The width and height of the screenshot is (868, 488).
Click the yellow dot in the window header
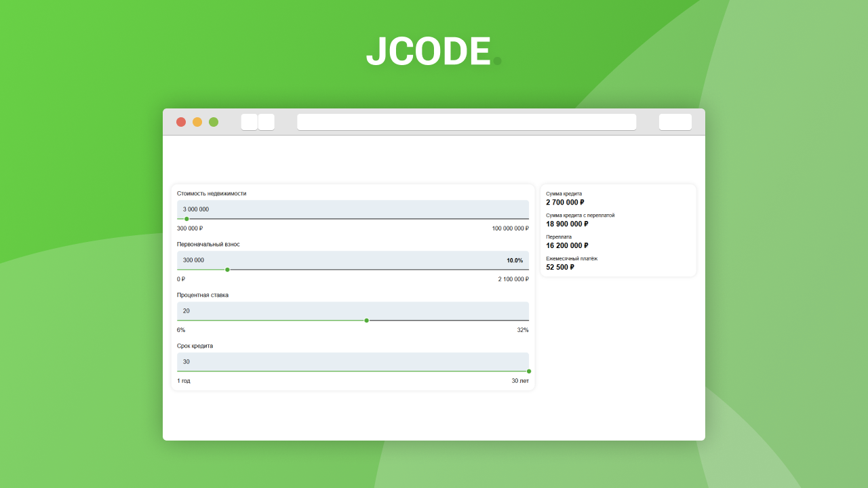point(197,122)
